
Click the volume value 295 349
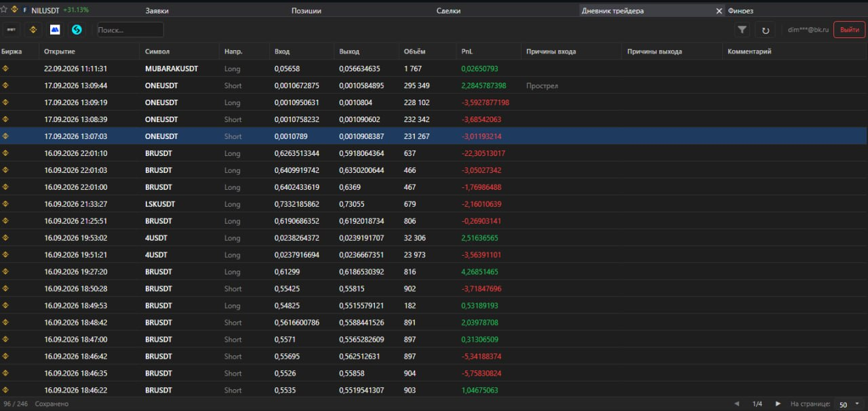[416, 85]
